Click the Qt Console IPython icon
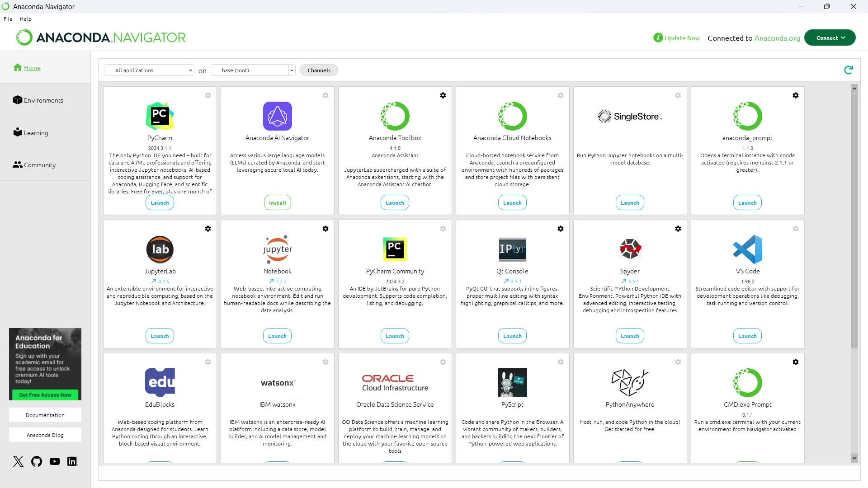The image size is (868, 488). click(x=513, y=249)
